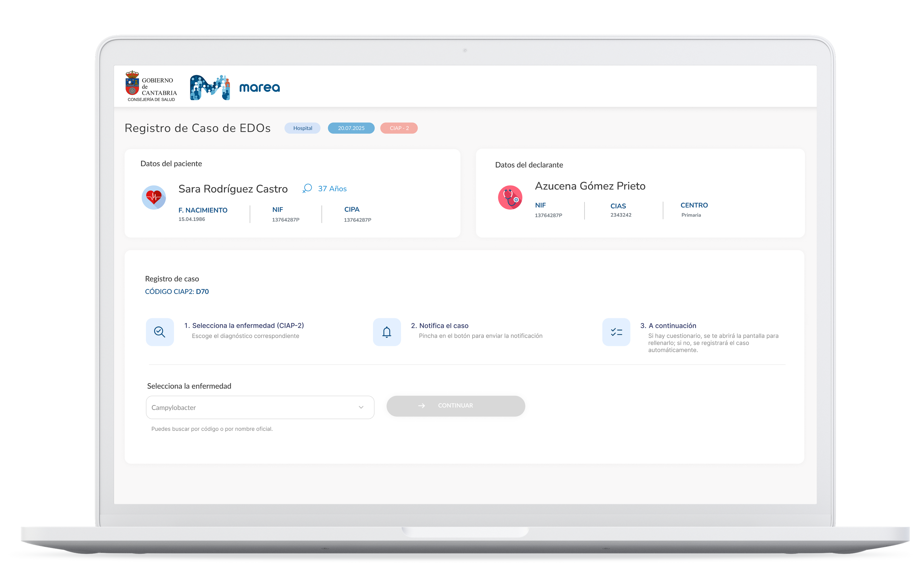924x581 pixels.
Task: Click patient name Sara Rodríguez Castro
Action: (x=233, y=188)
